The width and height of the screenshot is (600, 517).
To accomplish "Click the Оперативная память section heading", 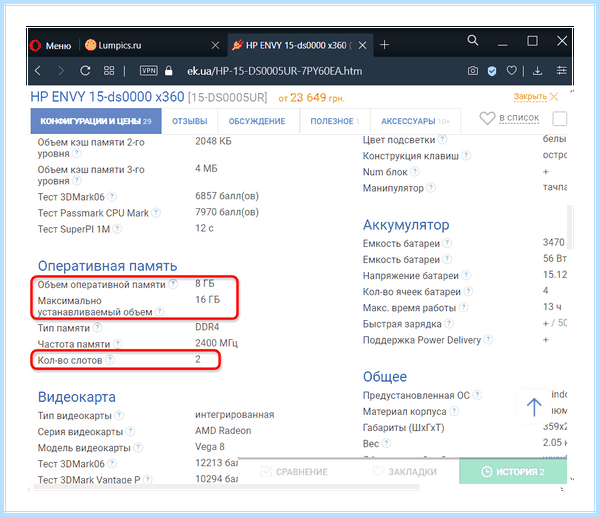I will (x=108, y=266).
